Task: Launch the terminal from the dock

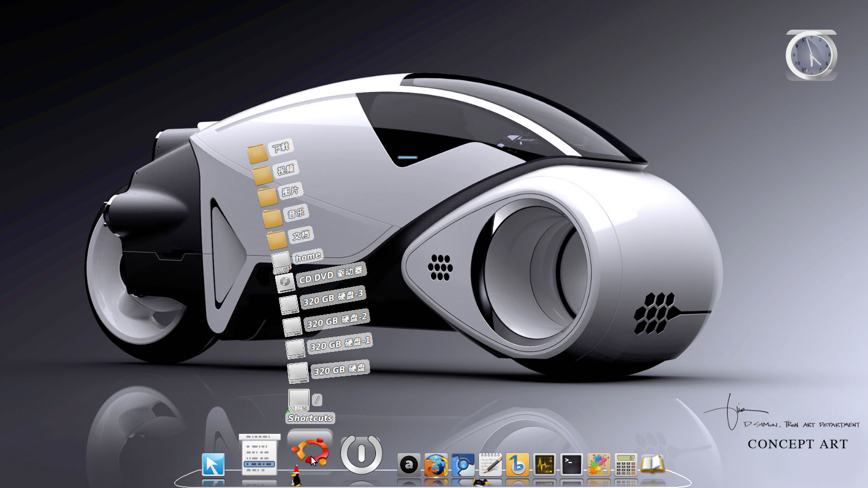Action: (572, 465)
